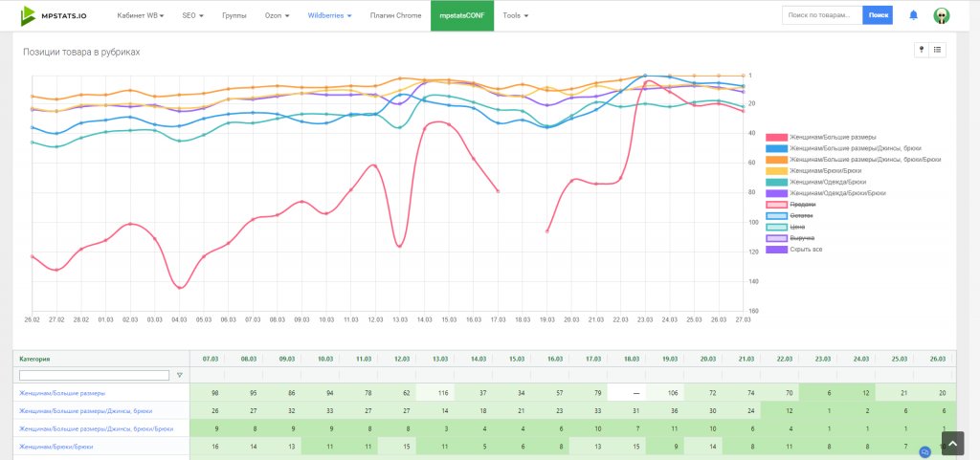Image resolution: width=980 pixels, height=460 pixels.
Task: Click the list view icon above the chart
Action: pyautogui.click(x=938, y=50)
